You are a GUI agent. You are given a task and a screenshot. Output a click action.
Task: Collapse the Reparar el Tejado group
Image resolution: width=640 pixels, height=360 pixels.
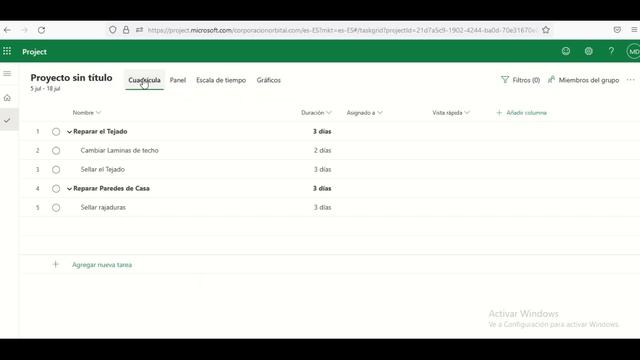pyautogui.click(x=69, y=132)
